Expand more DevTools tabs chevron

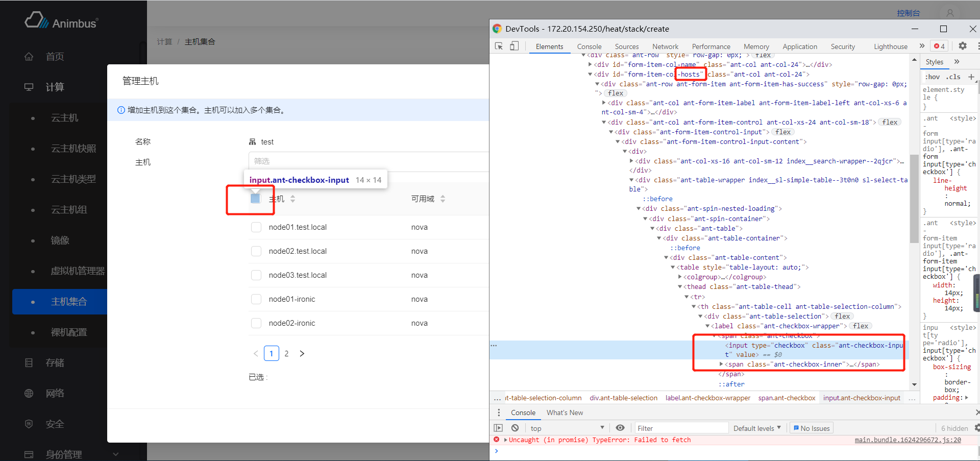(x=922, y=46)
